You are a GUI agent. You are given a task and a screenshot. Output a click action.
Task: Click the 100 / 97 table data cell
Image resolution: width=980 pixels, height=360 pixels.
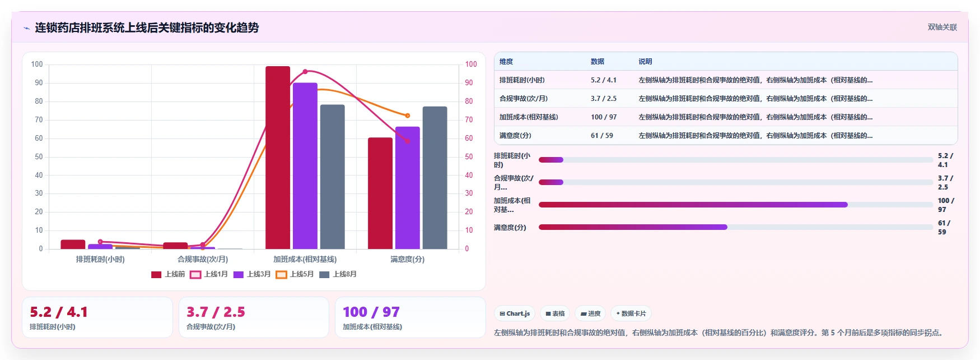coord(604,117)
